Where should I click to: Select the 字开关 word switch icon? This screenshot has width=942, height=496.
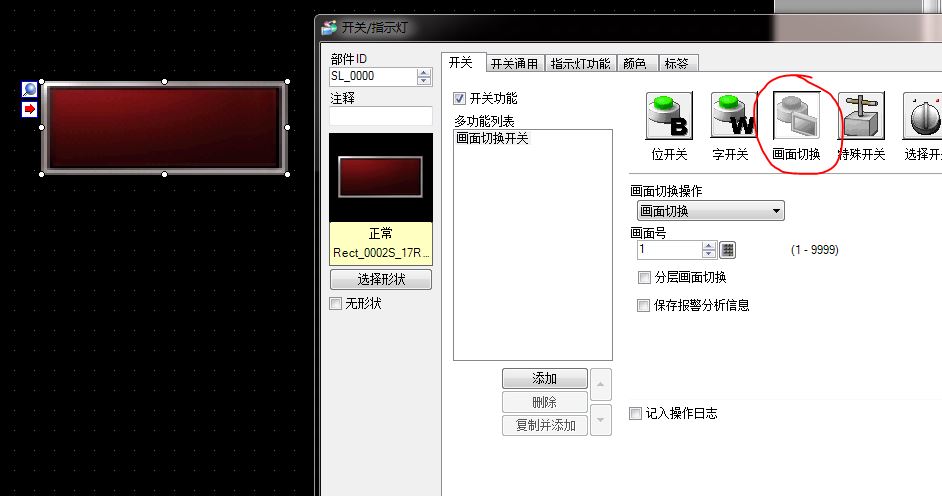tap(733, 116)
